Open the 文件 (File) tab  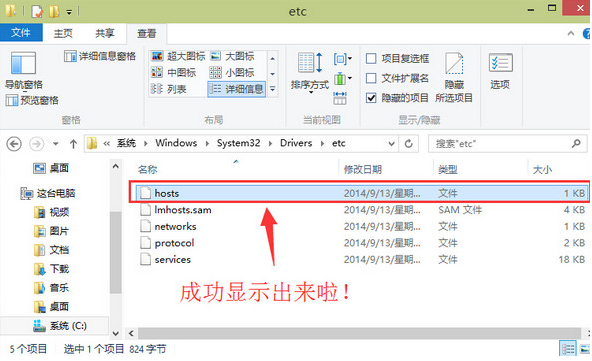21,33
